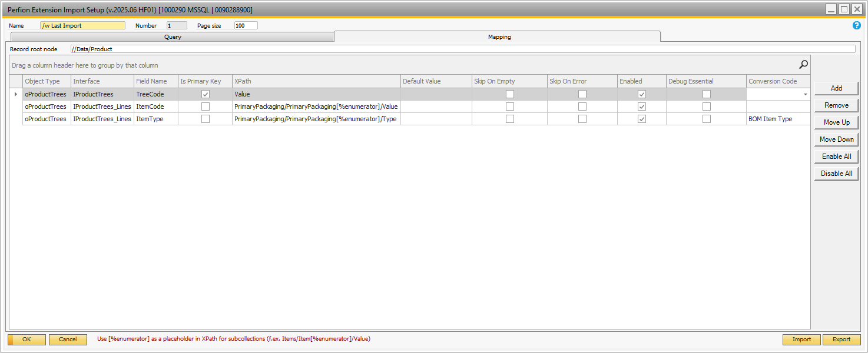Toggle Is Primary Key for ItemCode row

coord(206,106)
